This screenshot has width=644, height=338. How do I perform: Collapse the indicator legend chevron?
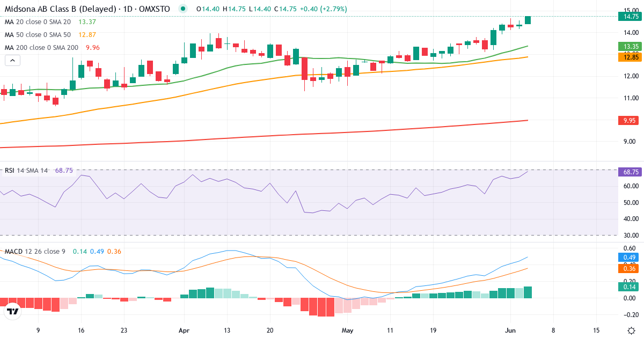(12, 60)
